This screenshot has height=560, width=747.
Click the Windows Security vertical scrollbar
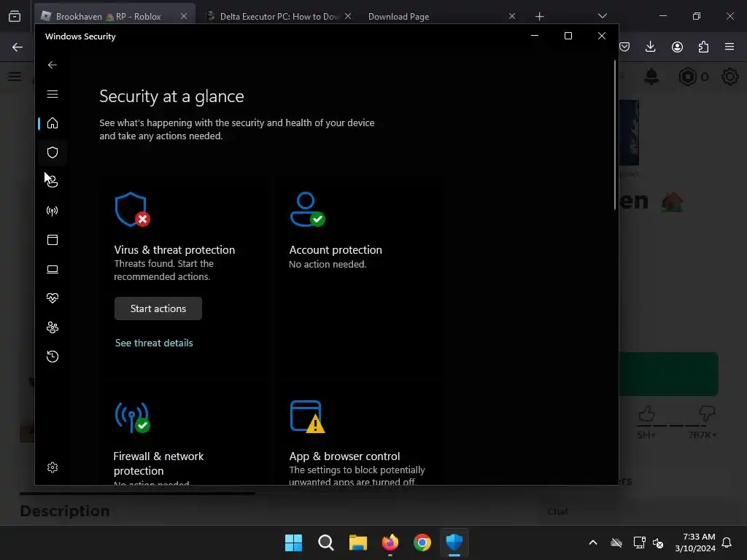pos(615,135)
